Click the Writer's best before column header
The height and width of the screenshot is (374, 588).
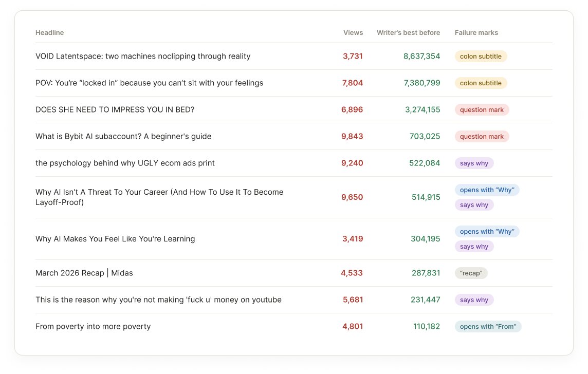[x=409, y=32]
